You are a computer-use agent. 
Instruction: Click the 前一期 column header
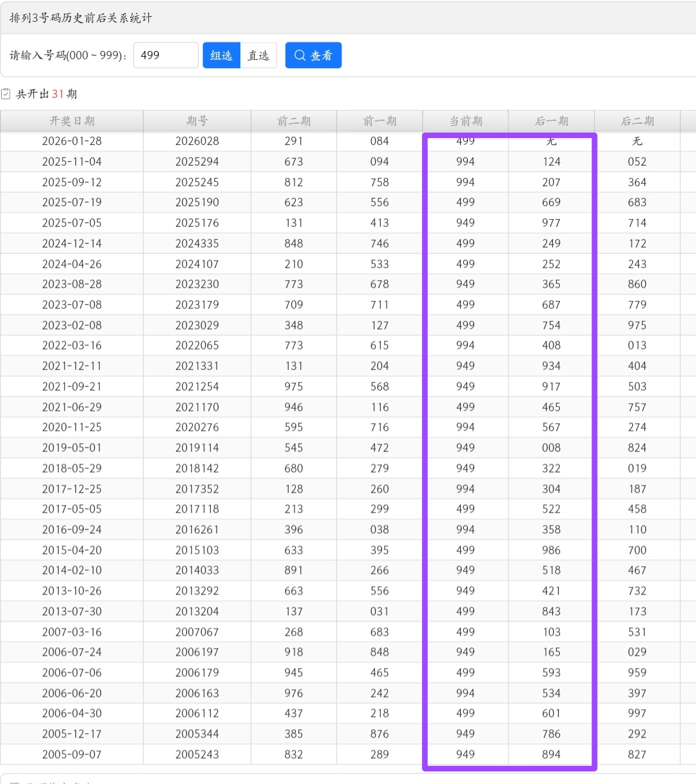point(380,121)
